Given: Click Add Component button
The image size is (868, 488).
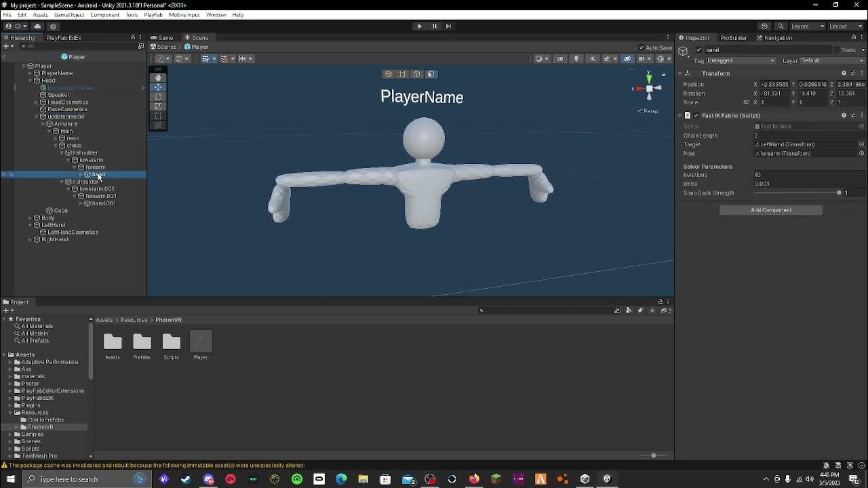Looking at the screenshot, I should pos(771,210).
